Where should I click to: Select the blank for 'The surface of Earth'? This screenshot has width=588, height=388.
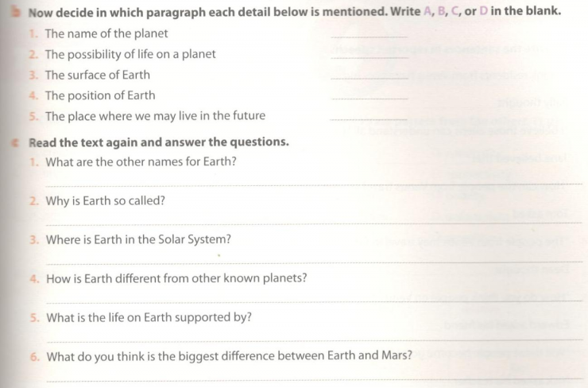pyautogui.click(x=369, y=78)
